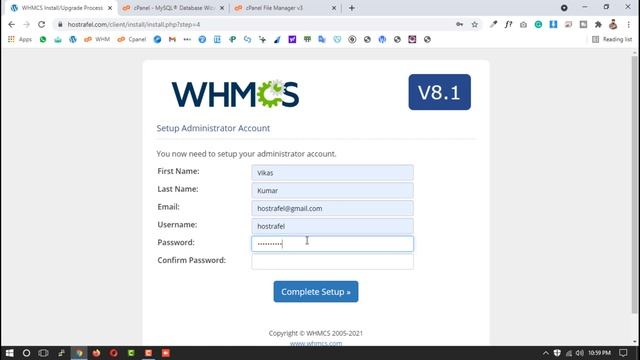Open the saved passwords key icon
The image size is (640, 360).
coord(460,24)
